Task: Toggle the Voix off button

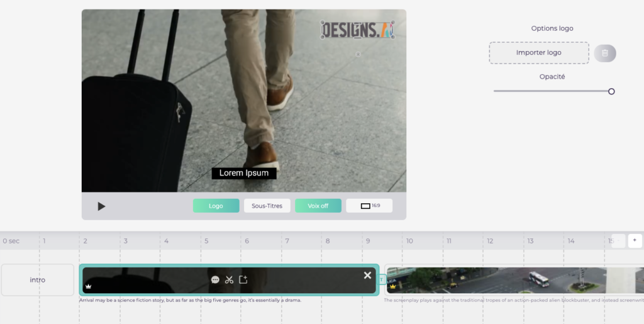Action: click(318, 206)
